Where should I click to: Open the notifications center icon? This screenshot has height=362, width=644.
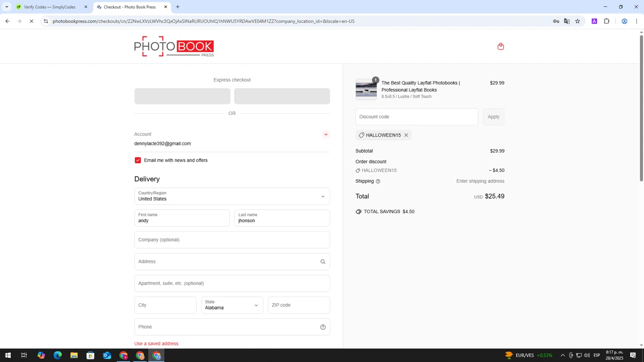click(633, 355)
